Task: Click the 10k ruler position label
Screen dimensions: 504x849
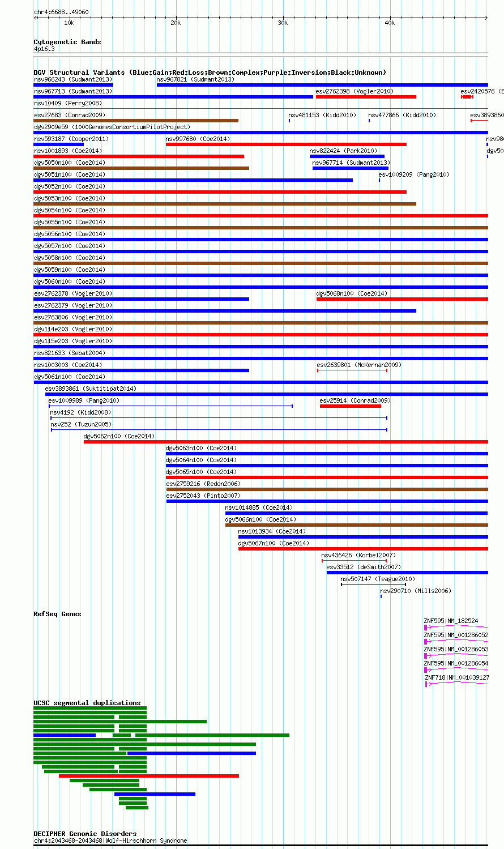Action: tap(69, 23)
